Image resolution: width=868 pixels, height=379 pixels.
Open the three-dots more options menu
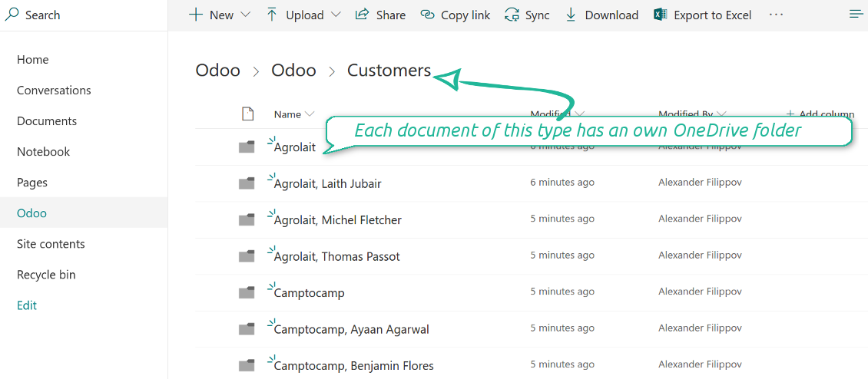(776, 15)
